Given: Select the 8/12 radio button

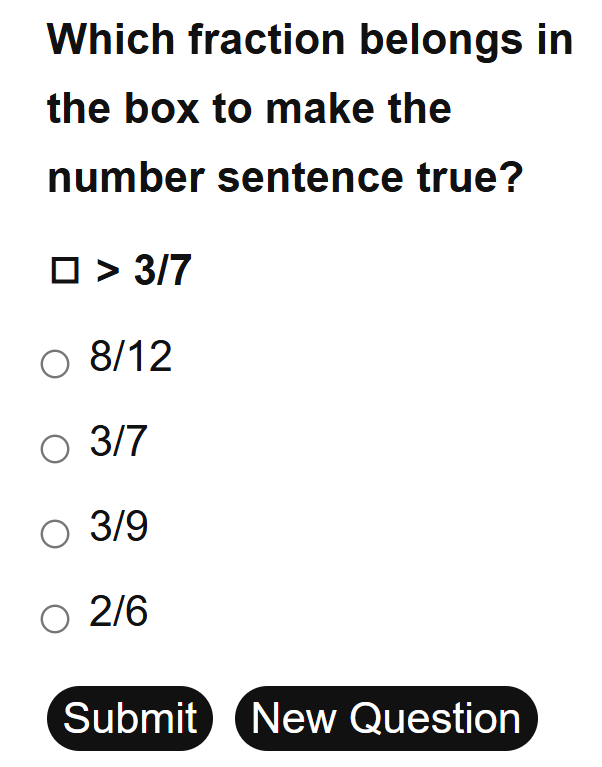Looking at the screenshot, I should (x=55, y=364).
